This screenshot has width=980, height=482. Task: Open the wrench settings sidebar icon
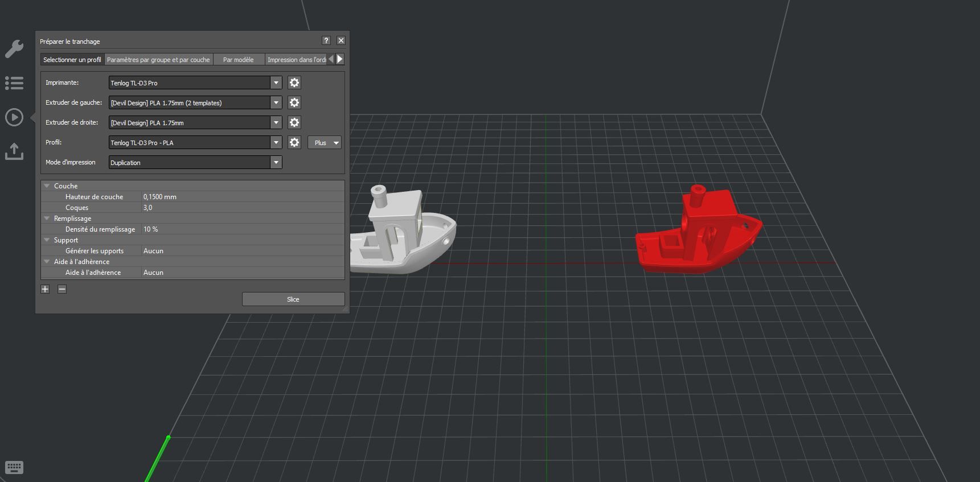coord(14,49)
